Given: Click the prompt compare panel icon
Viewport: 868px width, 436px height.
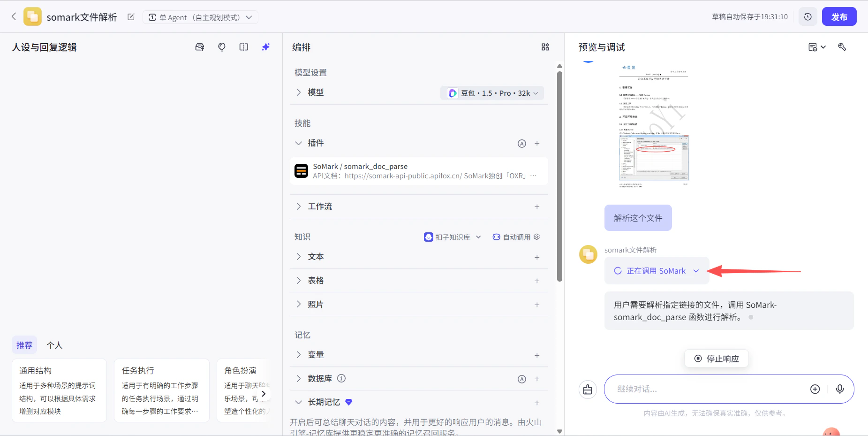Looking at the screenshot, I should [x=244, y=47].
